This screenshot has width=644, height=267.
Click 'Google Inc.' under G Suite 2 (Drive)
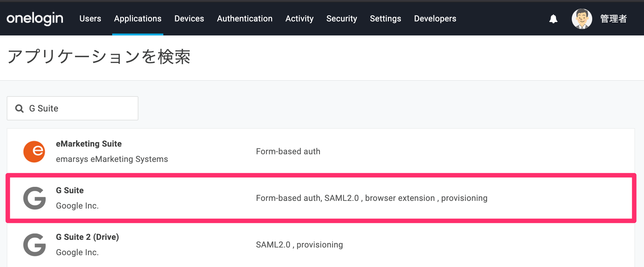tap(77, 252)
